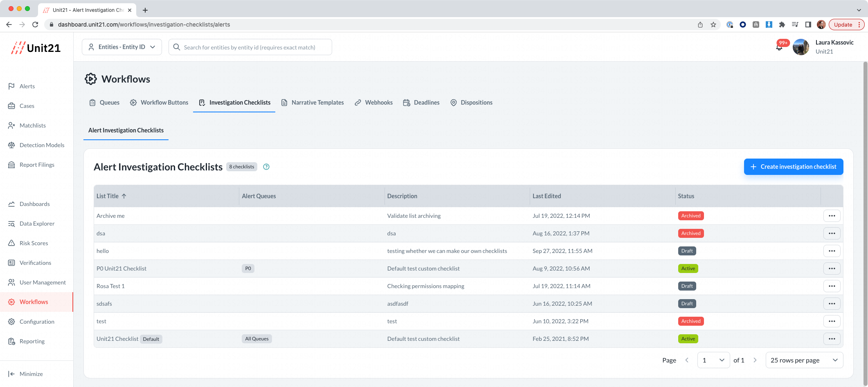
Task: Select Alert Investigation Checklists sub-tab
Action: pos(126,130)
